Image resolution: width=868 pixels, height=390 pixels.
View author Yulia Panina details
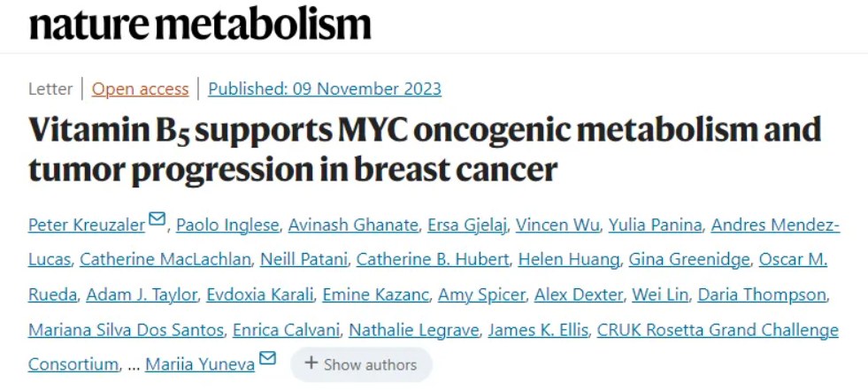click(655, 226)
